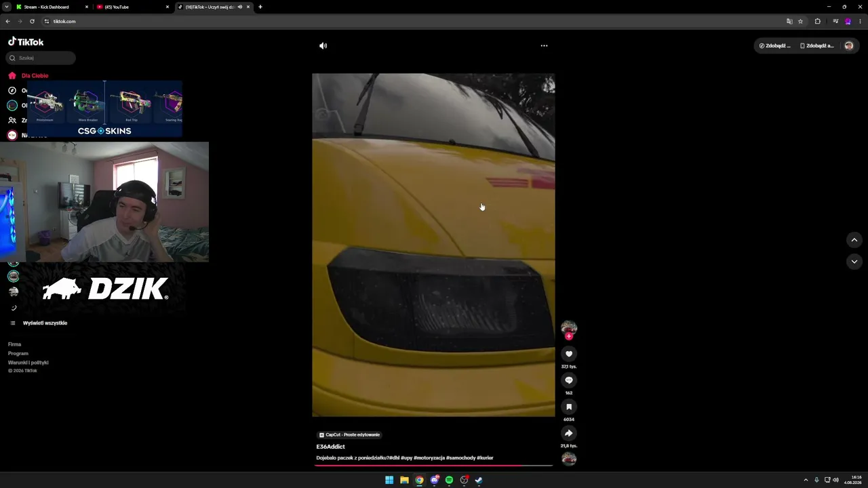
Task: Open the #kurier hashtag
Action: [x=485, y=458]
